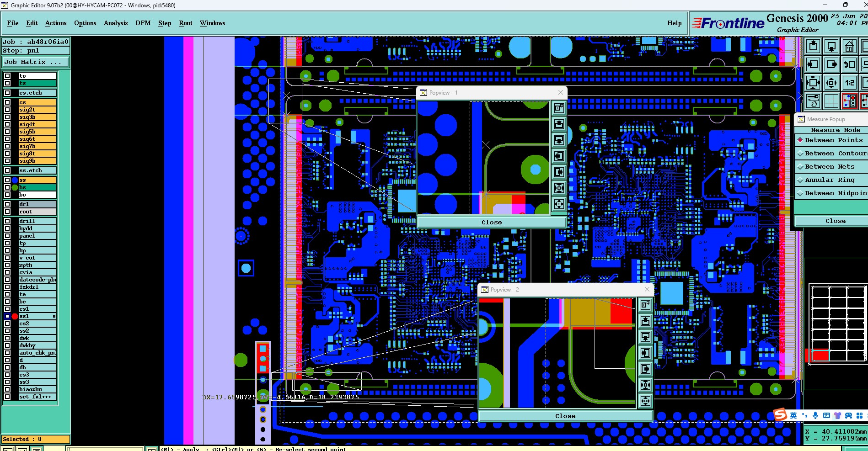Close Popview 1 using Close button
The height and width of the screenshot is (451, 868).
pos(492,223)
